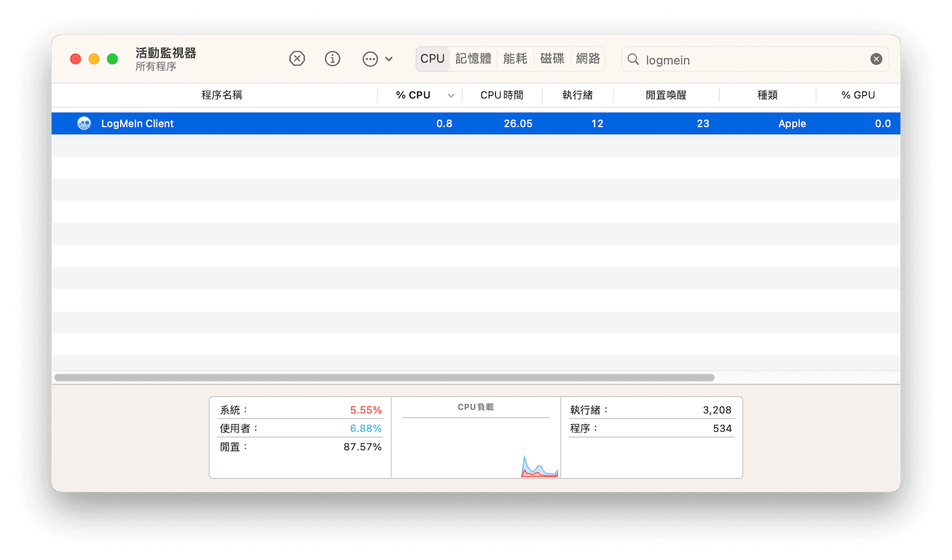Click the LogMeIn Client application icon
This screenshot has width=952, height=560.
(84, 123)
